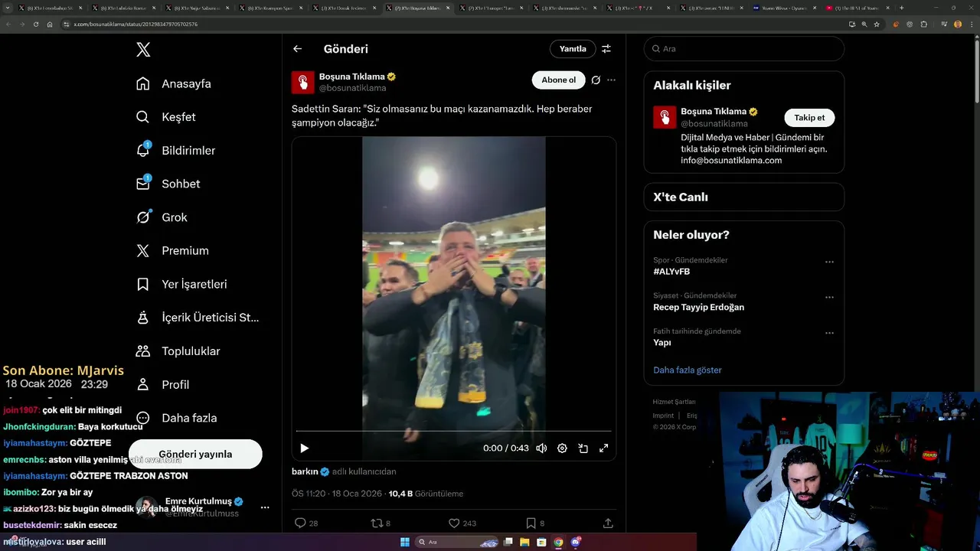
Task: Bookmark the post
Action: 531,523
